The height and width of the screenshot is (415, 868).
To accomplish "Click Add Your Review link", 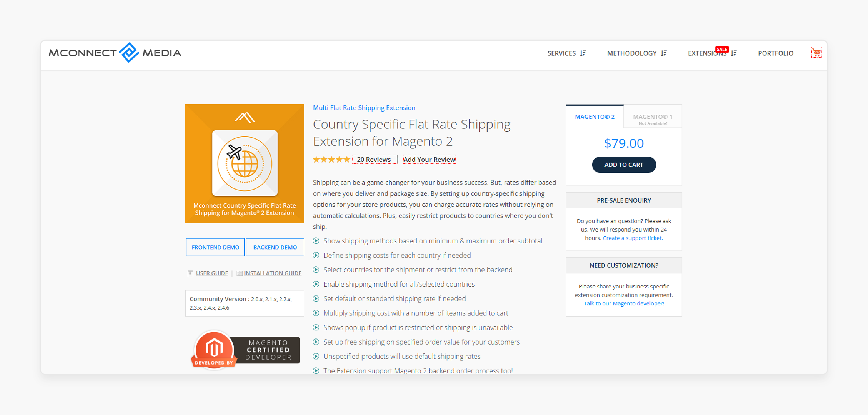I will click(429, 159).
